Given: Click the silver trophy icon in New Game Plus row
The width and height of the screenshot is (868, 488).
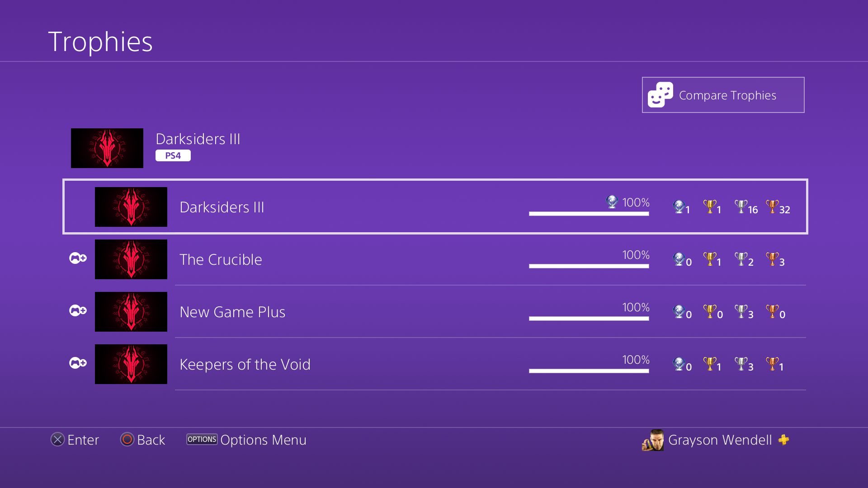Looking at the screenshot, I should point(741,312).
